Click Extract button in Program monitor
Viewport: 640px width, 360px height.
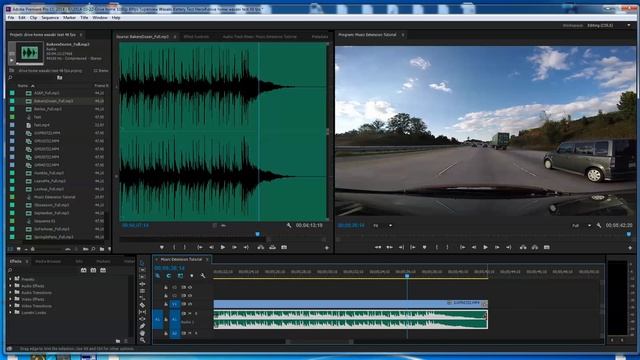[535, 247]
